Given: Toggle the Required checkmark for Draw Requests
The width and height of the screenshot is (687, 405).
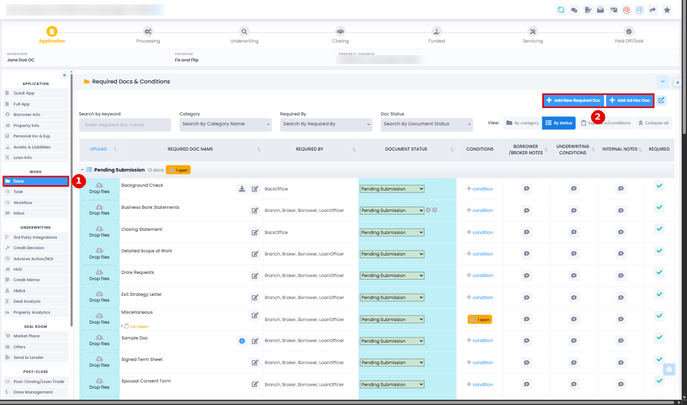Looking at the screenshot, I should tap(659, 273).
